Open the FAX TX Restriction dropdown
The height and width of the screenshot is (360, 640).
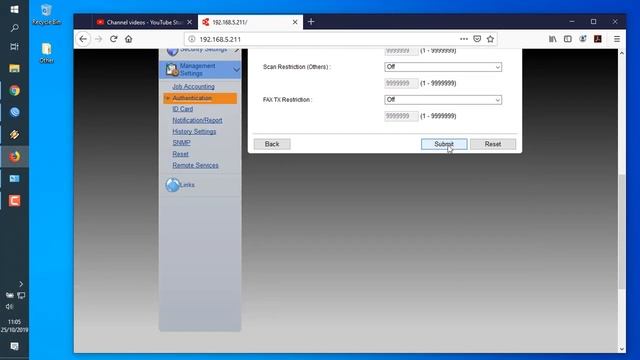[443, 100]
